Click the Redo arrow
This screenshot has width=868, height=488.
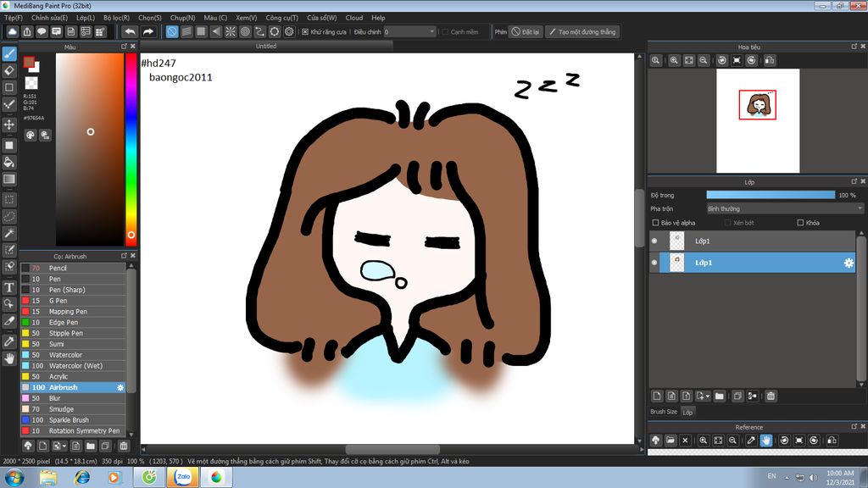[147, 31]
